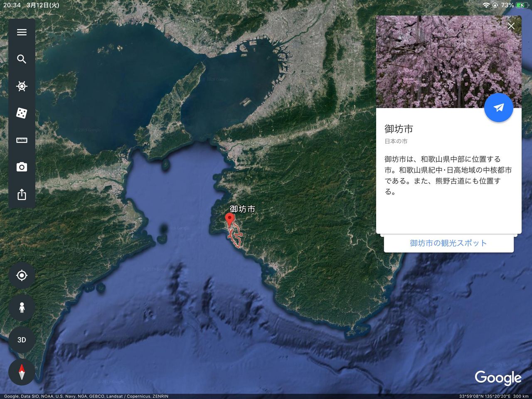Click the coordinates readout in status bar
Screen dimensions: 532x399
(x=485, y=396)
